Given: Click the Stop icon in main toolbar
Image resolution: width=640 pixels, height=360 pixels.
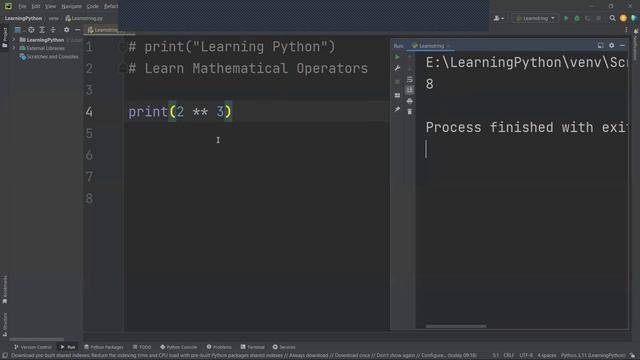Looking at the screenshot, I should [599, 18].
